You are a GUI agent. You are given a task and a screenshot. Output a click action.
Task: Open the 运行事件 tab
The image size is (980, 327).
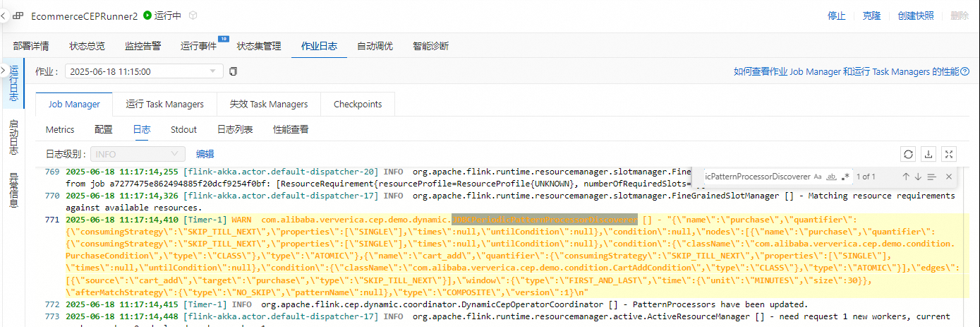[198, 46]
